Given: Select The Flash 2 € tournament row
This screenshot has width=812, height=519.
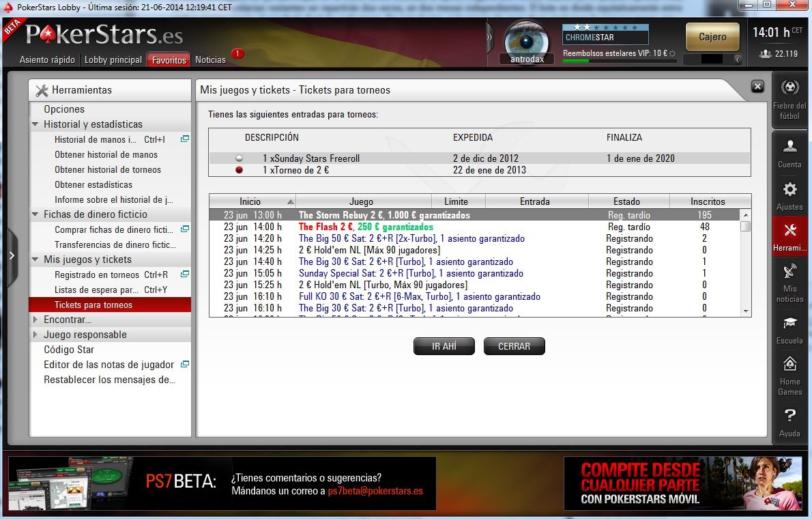Looking at the screenshot, I should pyautogui.click(x=474, y=227).
